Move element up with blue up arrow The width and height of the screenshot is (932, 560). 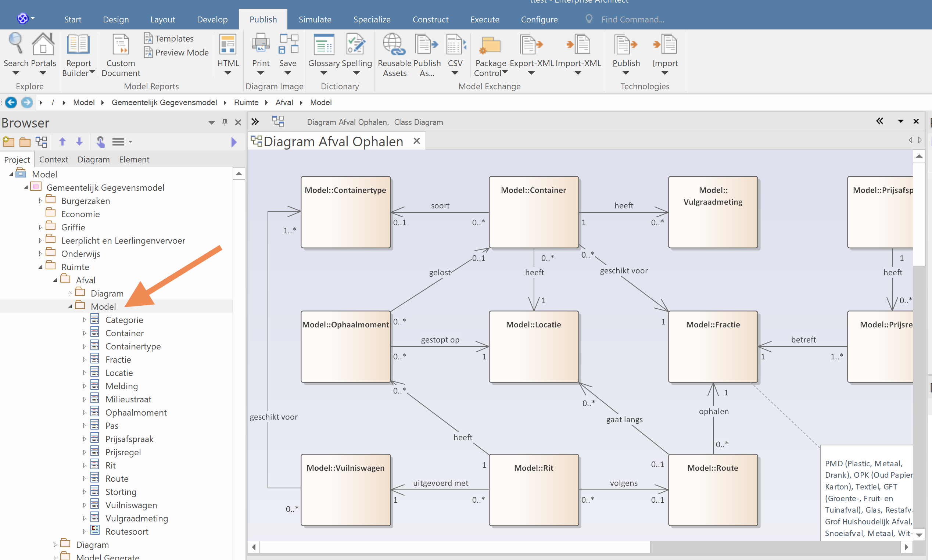62,142
